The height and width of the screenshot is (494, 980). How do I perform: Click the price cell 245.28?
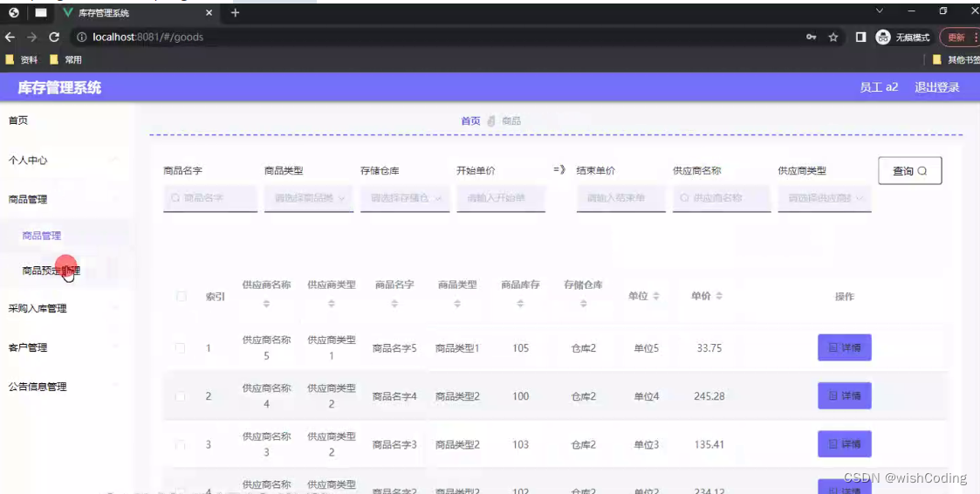[709, 396]
